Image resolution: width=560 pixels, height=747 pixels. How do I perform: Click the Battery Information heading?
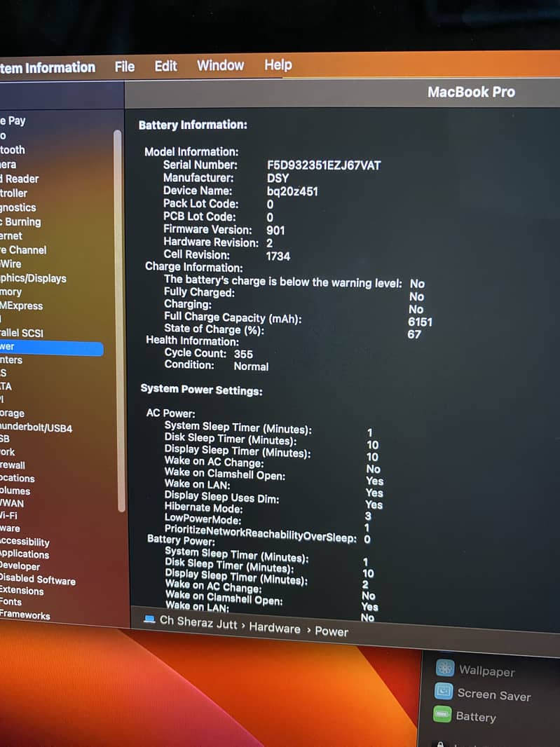[193, 125]
